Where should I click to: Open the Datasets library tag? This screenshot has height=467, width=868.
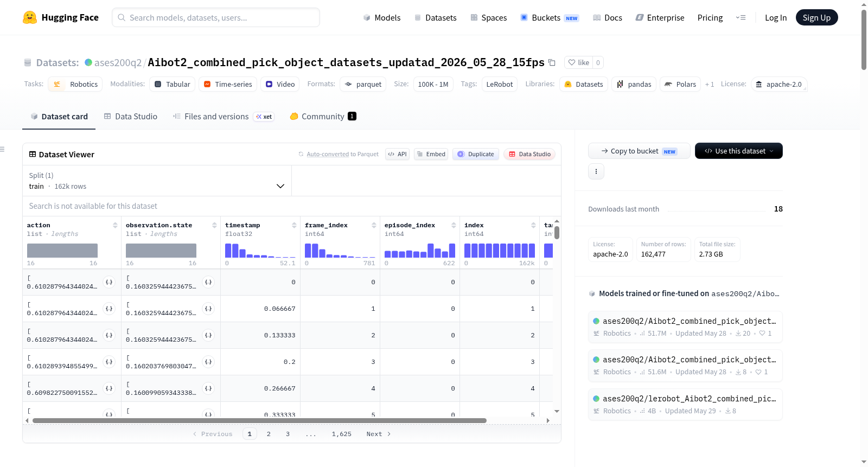click(584, 84)
